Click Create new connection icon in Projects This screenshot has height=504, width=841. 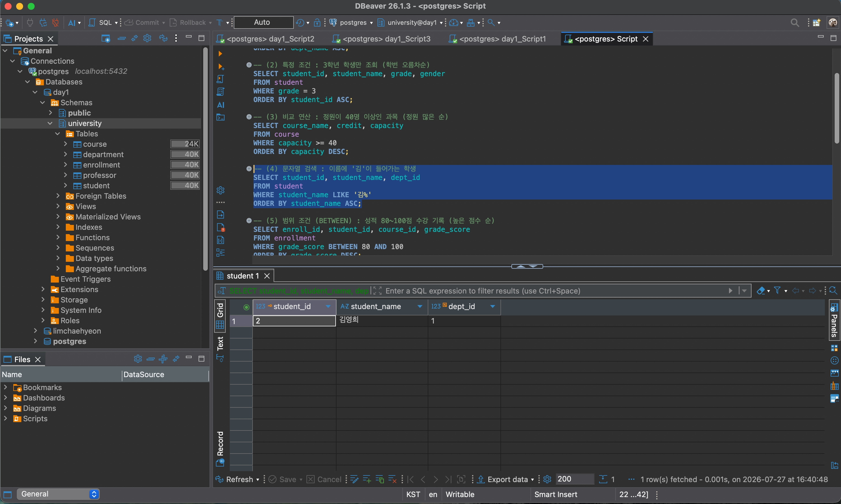point(106,38)
